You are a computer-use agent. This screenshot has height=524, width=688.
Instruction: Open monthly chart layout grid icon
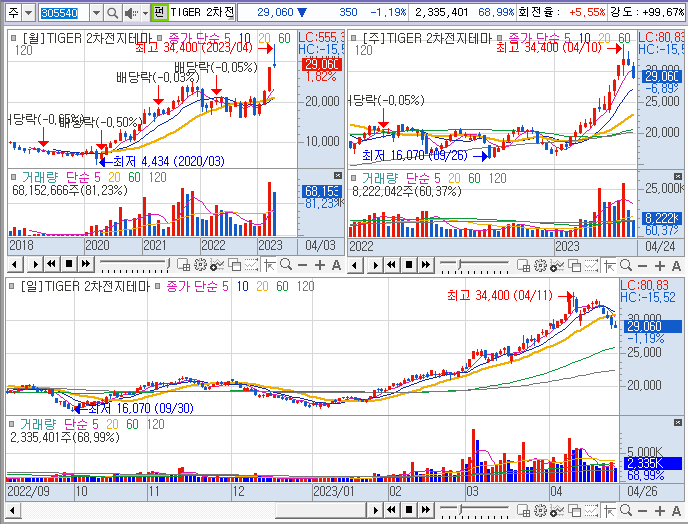183,265
